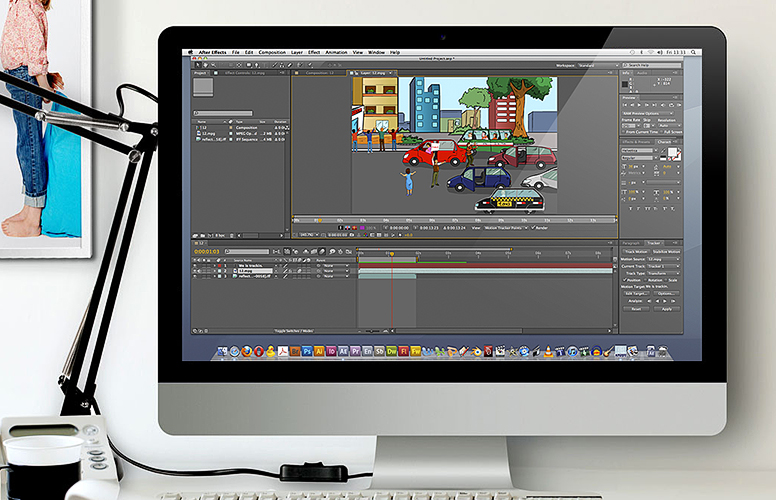Open the Composition menu
The height and width of the screenshot is (500, 776).
271,51
